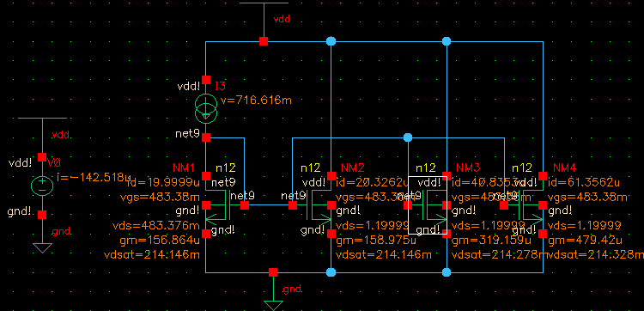Select the bottom center gnd triangle symbol
Viewport: 644px width, 311px height.
pyautogui.click(x=273, y=305)
